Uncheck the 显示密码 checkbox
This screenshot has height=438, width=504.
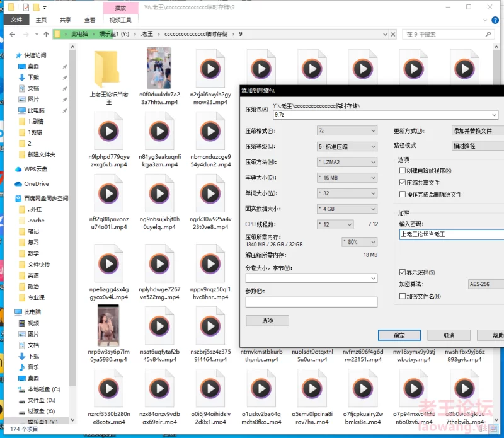pyautogui.click(x=403, y=272)
